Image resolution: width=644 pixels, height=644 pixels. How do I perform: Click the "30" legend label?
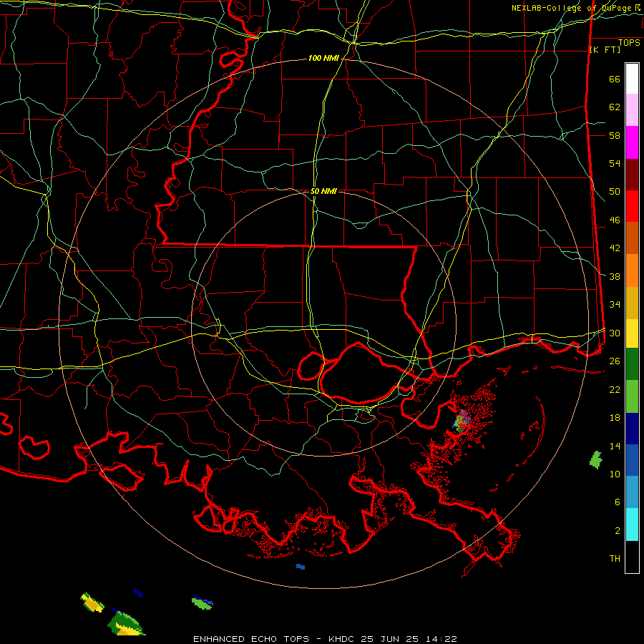tap(615, 333)
